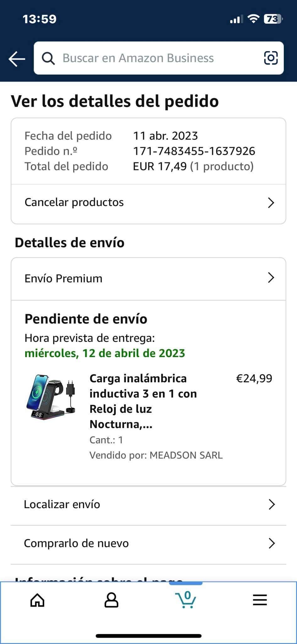
Task: Go to the Home tab icon
Action: (37, 600)
